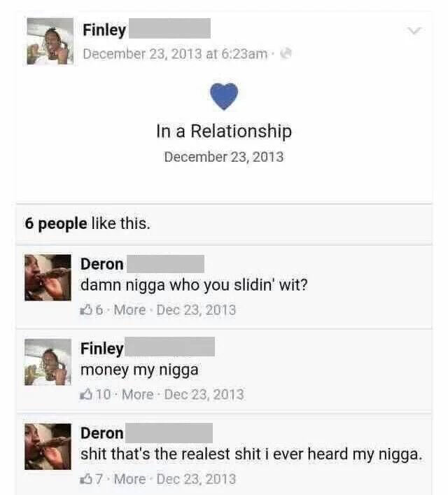The image size is (448, 495).
Task: Open Finley's profile picture in post header
Action: tap(50, 41)
